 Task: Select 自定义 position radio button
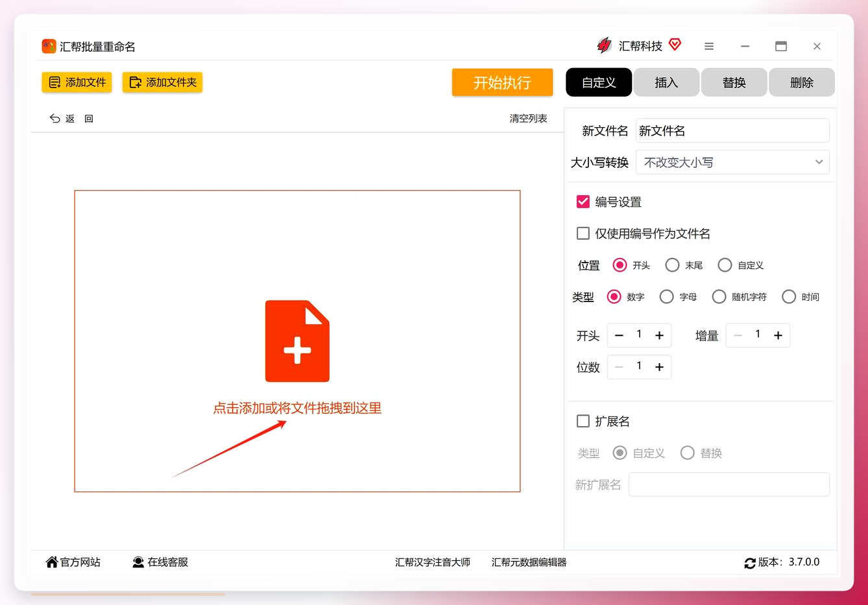[725, 265]
